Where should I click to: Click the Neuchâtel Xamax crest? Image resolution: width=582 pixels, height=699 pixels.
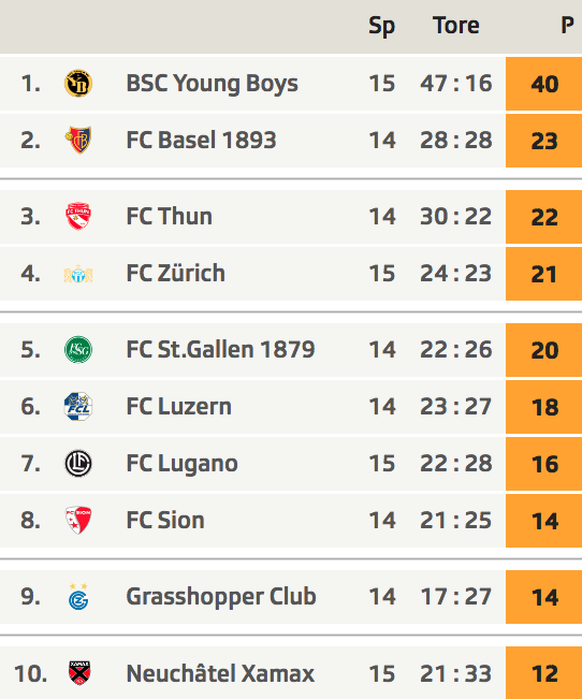pyautogui.click(x=80, y=673)
